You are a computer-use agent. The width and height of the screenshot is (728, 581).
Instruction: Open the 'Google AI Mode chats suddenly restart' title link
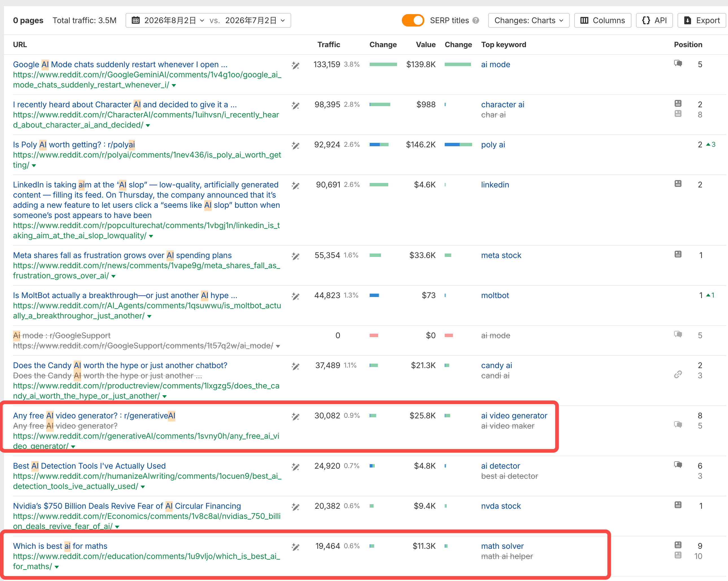coord(120,65)
